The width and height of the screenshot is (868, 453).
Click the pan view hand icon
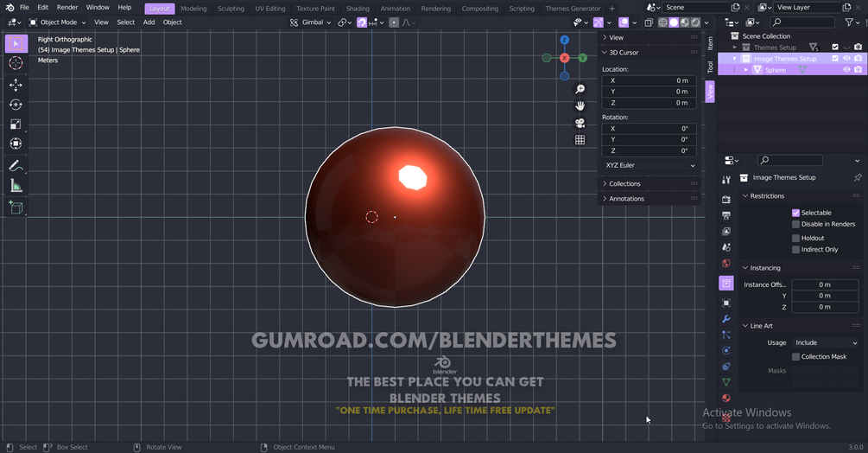click(x=580, y=105)
